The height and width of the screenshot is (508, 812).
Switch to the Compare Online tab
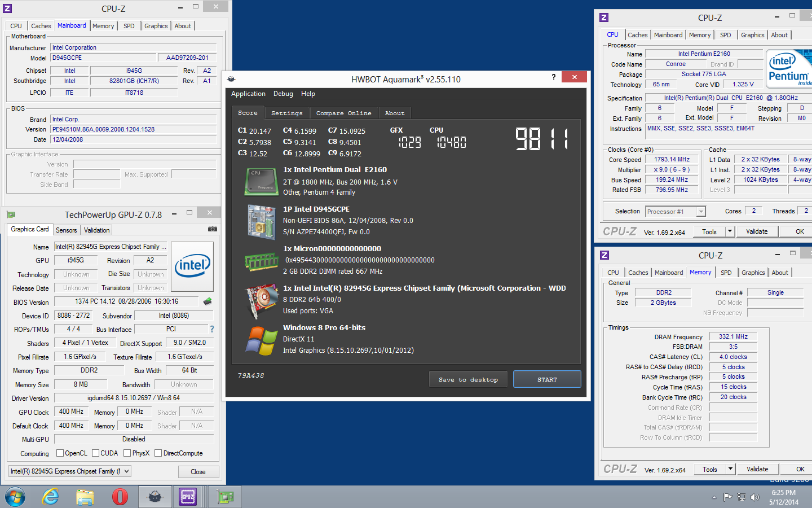pyautogui.click(x=343, y=113)
